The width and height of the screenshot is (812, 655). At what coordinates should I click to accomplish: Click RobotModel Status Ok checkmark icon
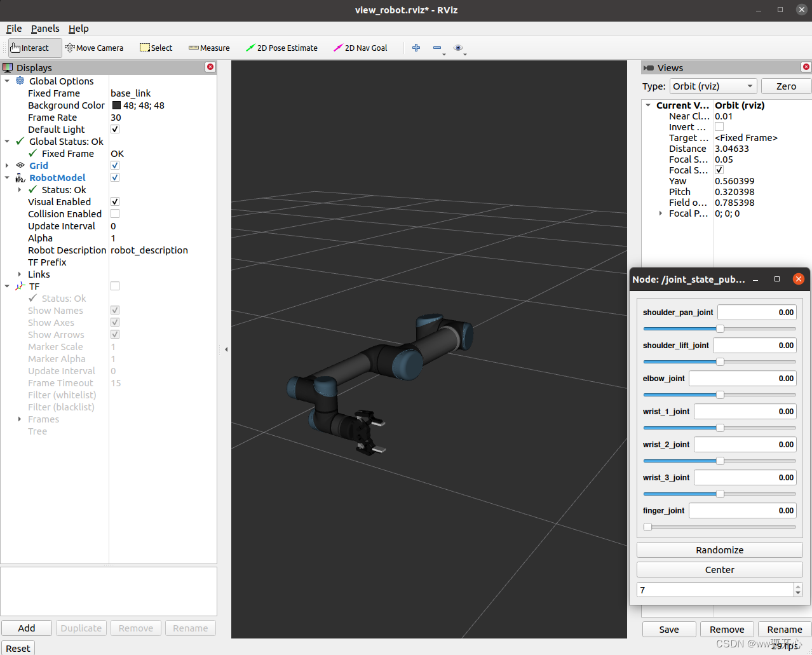coord(33,189)
